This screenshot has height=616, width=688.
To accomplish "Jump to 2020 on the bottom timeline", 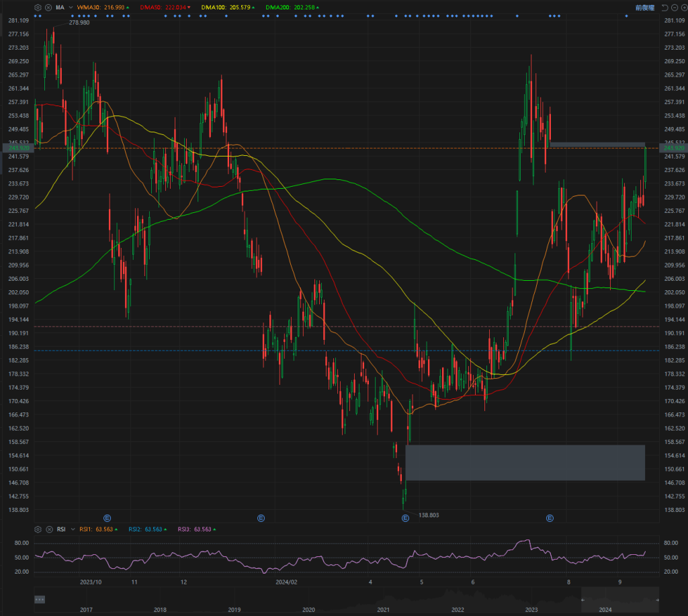I will pos(308,610).
